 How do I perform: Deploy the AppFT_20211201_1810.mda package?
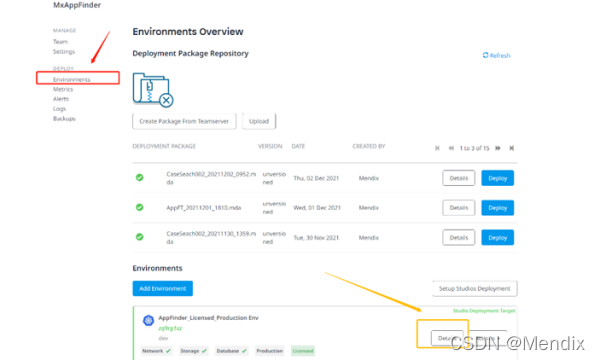tap(497, 208)
